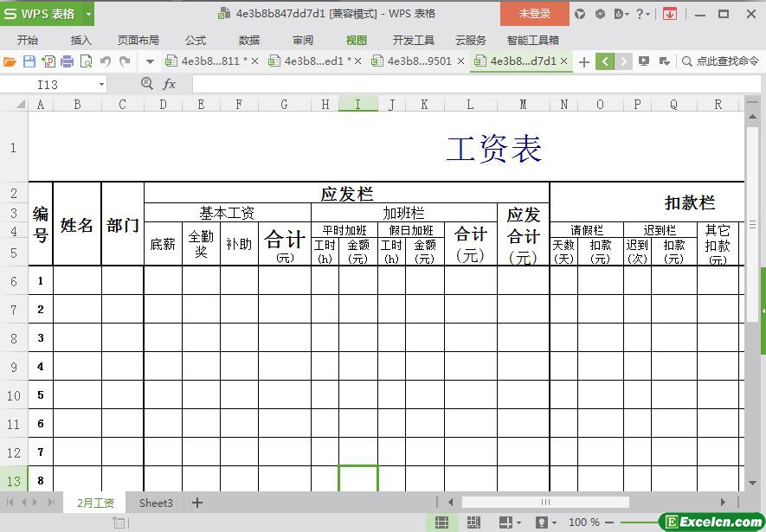Viewport: 766px width, 532px height.
Task: Save the workbook with the disk icon
Action: pos(29,61)
